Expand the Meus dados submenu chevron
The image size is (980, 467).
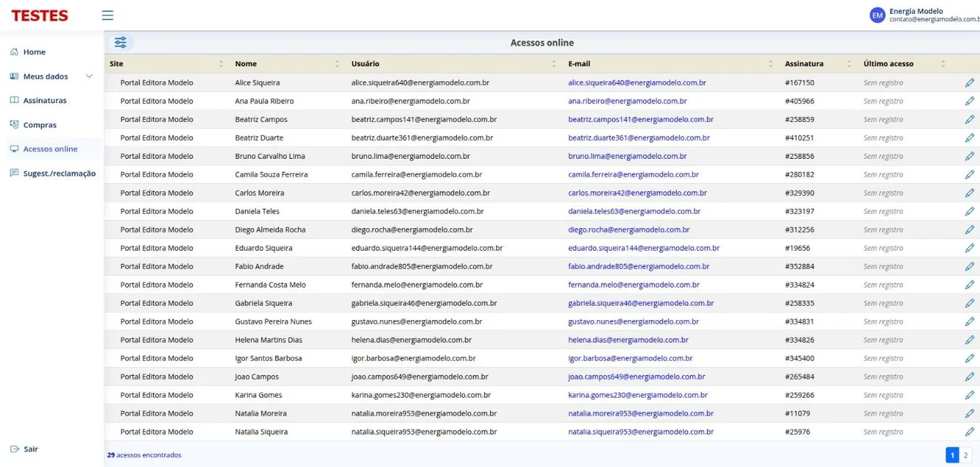coord(89,76)
